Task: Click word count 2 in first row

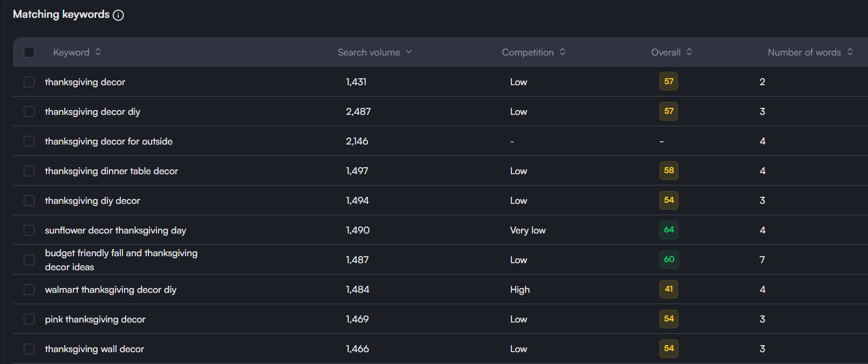Action: [x=762, y=82]
